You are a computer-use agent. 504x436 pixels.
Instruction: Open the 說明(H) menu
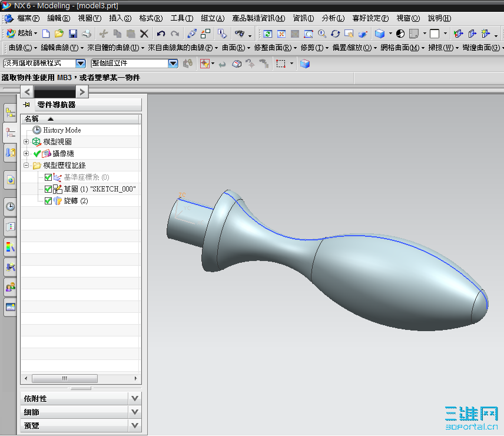point(439,18)
